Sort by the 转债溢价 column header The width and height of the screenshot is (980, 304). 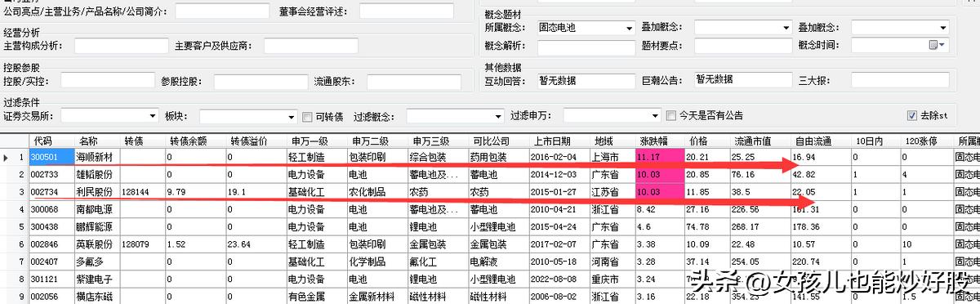coord(256,141)
